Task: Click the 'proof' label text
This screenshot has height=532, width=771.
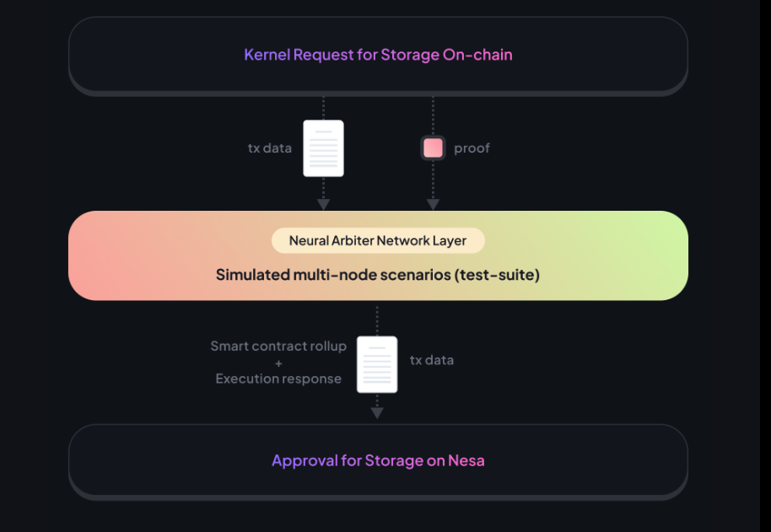Action: coord(472,148)
